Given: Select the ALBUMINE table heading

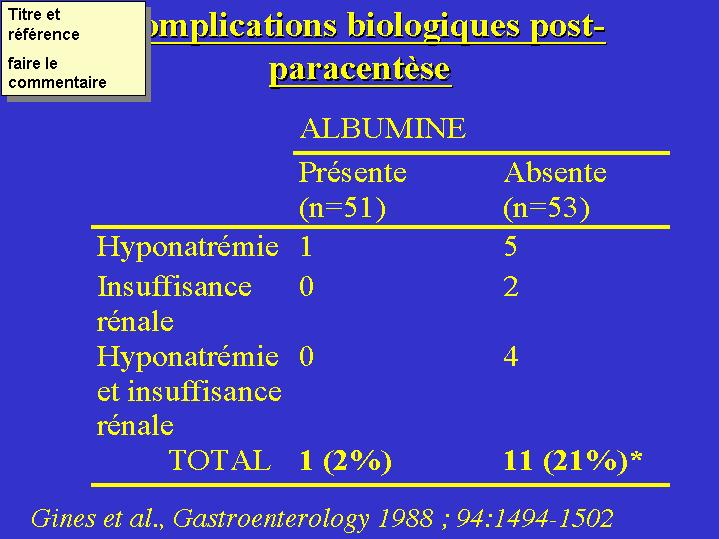Looking at the screenshot, I should tap(382, 129).
